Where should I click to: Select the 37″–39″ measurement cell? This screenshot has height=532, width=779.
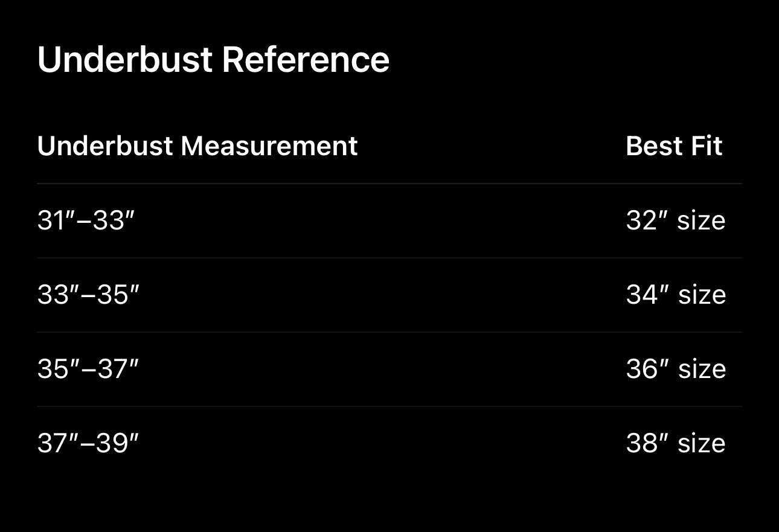coord(88,443)
